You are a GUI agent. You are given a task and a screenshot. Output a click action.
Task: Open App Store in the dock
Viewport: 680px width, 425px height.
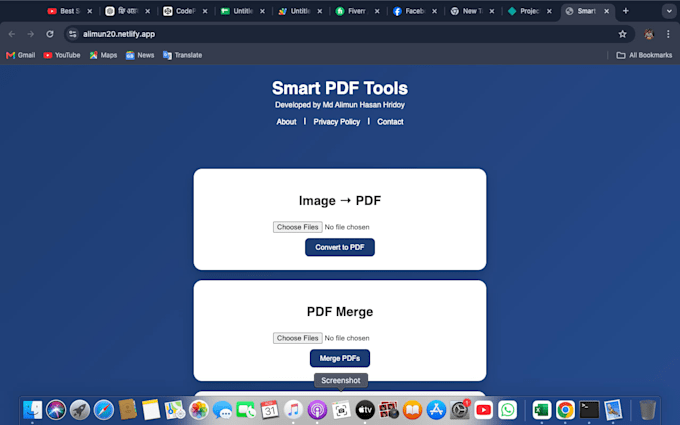click(436, 410)
